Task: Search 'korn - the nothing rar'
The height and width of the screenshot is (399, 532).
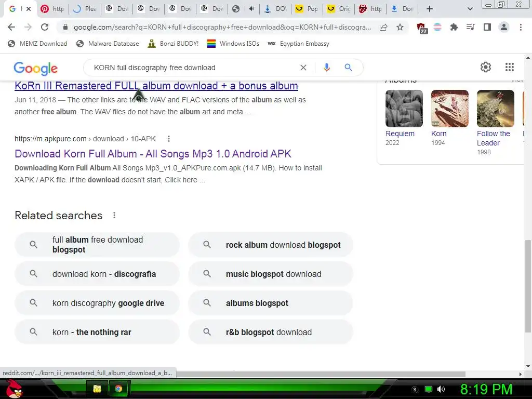Action: click(97, 332)
